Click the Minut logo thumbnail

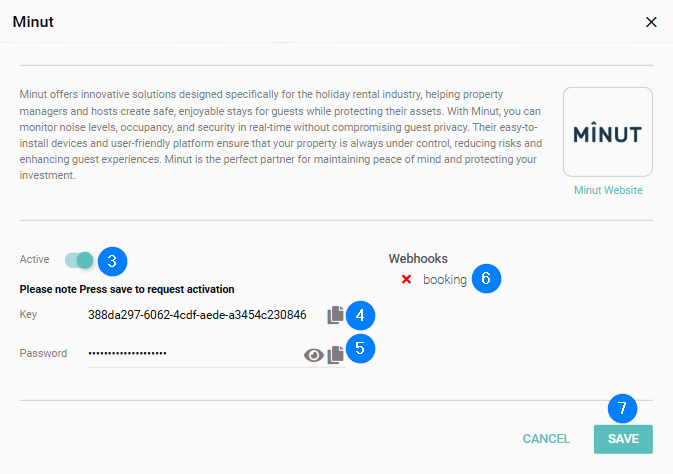[608, 132]
